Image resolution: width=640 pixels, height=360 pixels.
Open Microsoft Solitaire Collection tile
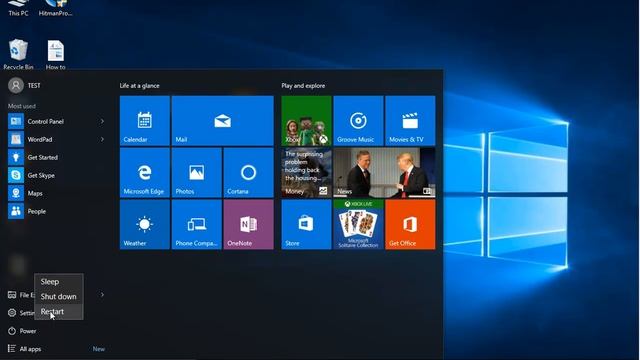coord(358,224)
